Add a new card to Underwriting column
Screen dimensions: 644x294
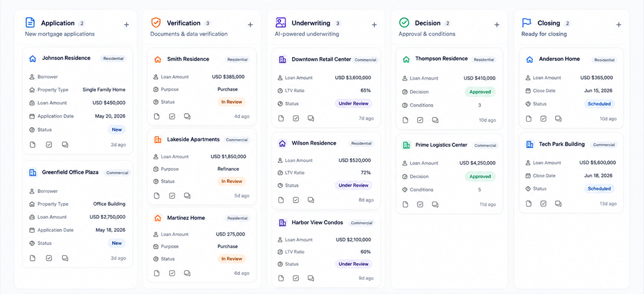pos(374,25)
